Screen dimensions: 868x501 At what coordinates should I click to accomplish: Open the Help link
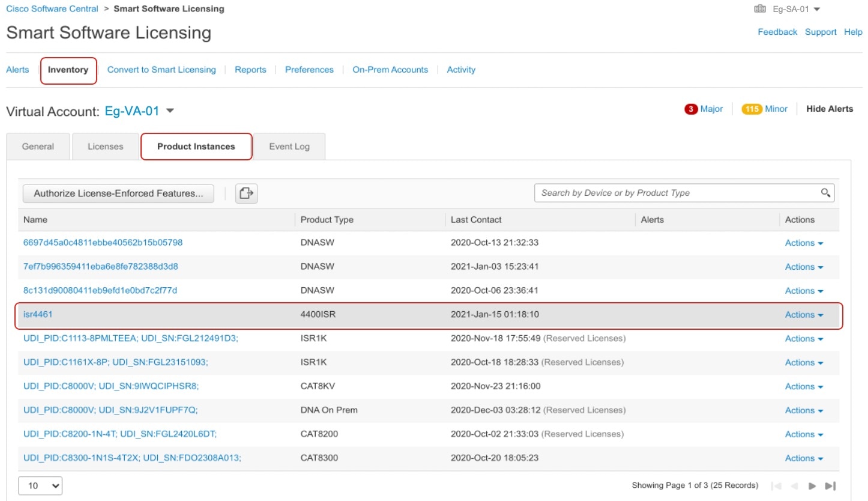coord(853,32)
